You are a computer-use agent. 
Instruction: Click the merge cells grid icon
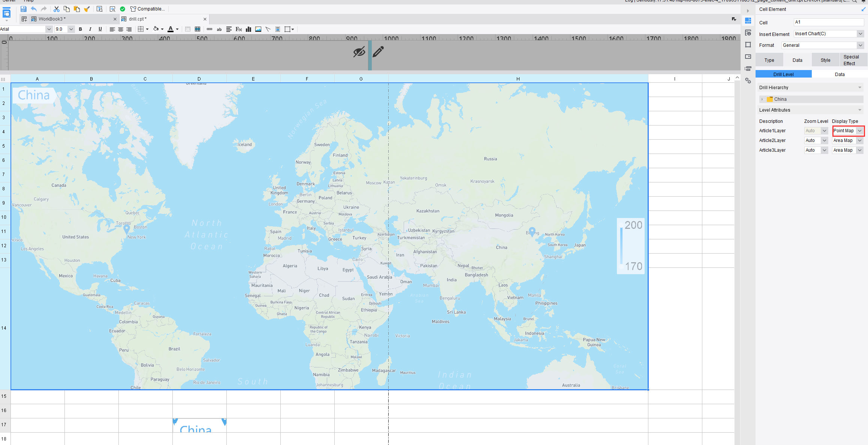click(x=188, y=29)
